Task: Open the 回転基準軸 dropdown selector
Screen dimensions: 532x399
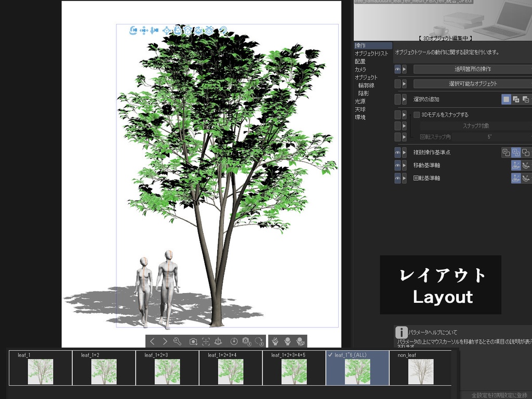Action: 517,178
